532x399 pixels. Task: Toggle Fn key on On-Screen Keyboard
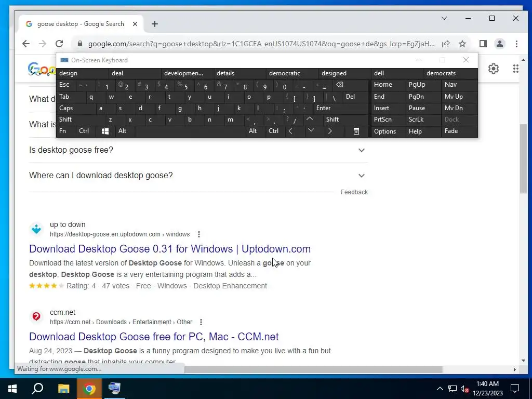(x=66, y=131)
